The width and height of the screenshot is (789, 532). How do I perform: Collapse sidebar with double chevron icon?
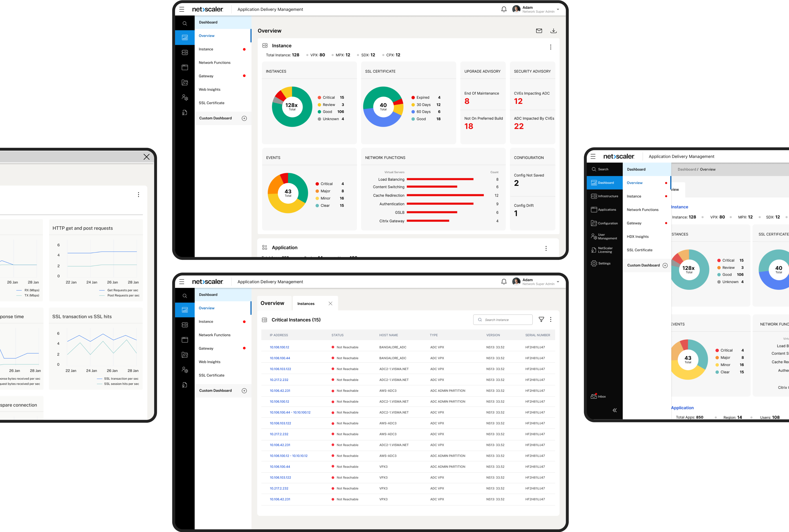(x=614, y=410)
